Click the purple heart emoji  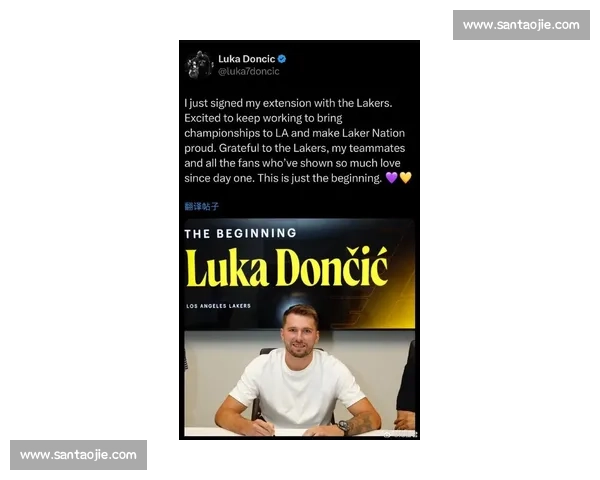pos(391,178)
